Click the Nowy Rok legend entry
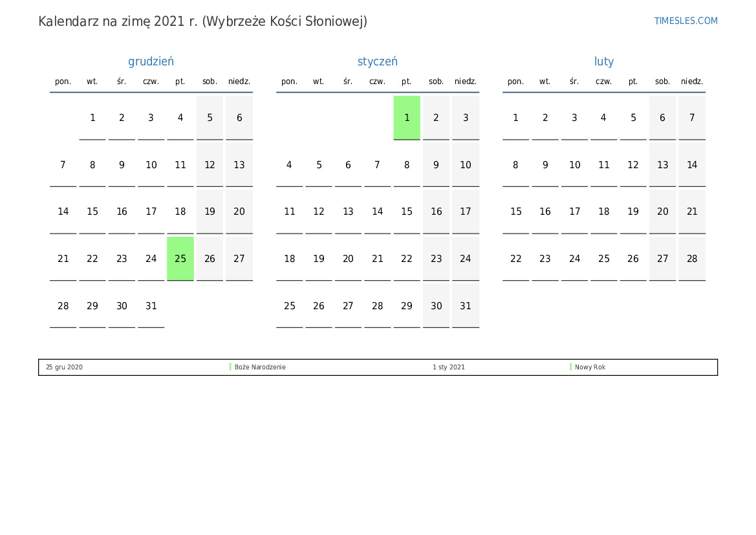The height and width of the screenshot is (535, 756). [590, 367]
